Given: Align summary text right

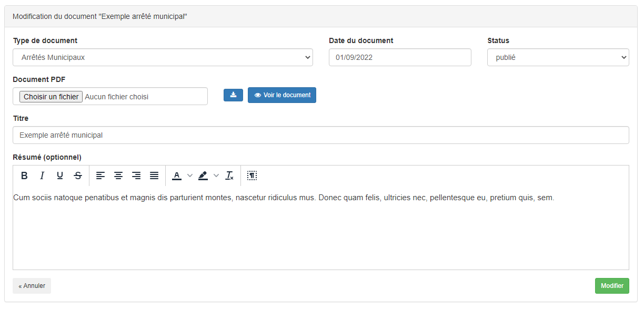Looking at the screenshot, I should (x=136, y=175).
